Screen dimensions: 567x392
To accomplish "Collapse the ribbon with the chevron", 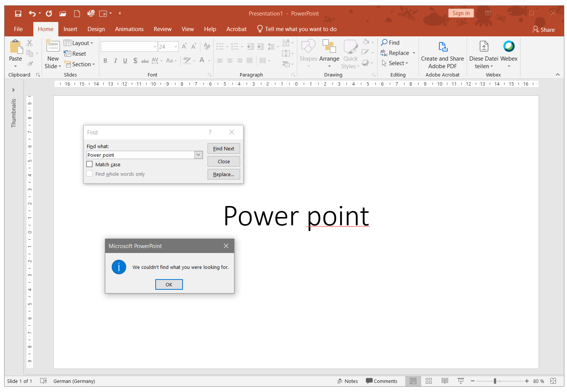I will [558, 75].
